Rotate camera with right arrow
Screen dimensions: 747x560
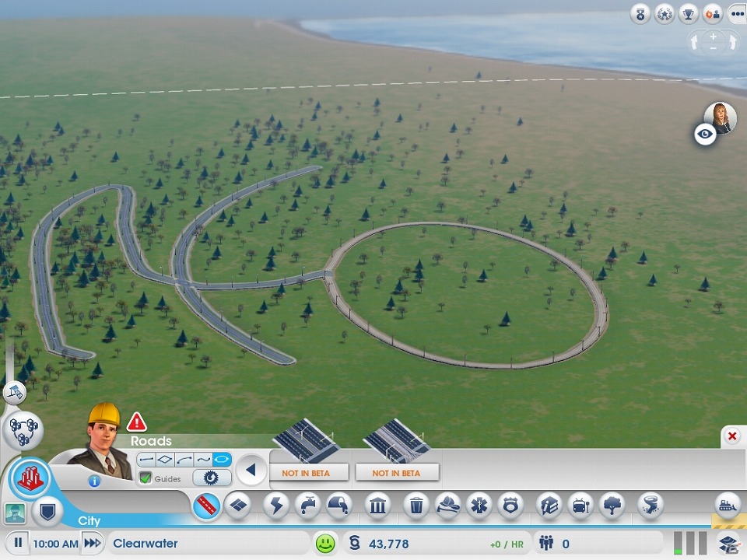pyautogui.click(x=731, y=42)
